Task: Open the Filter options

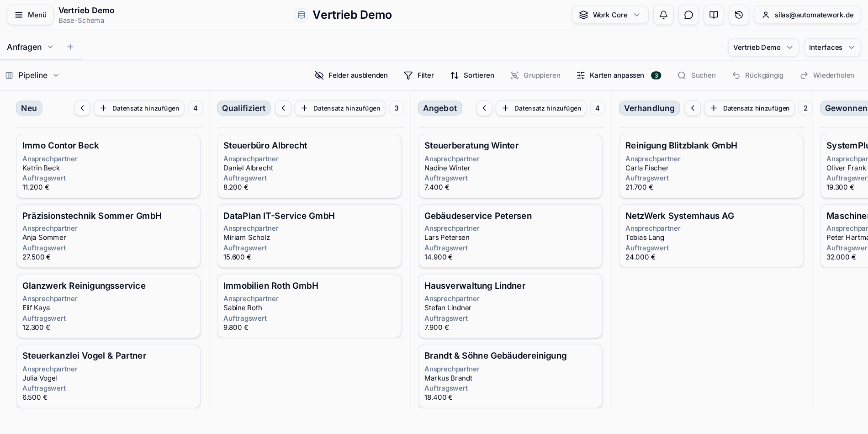Action: coord(419,75)
